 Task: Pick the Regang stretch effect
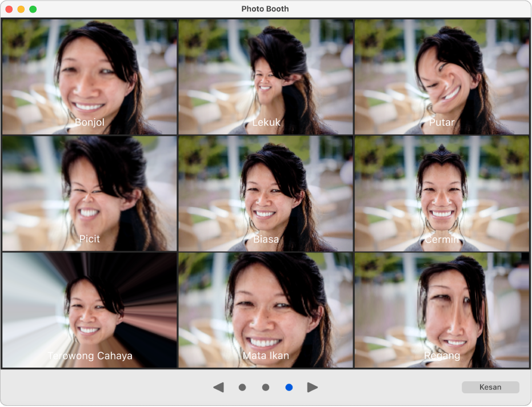tap(442, 310)
